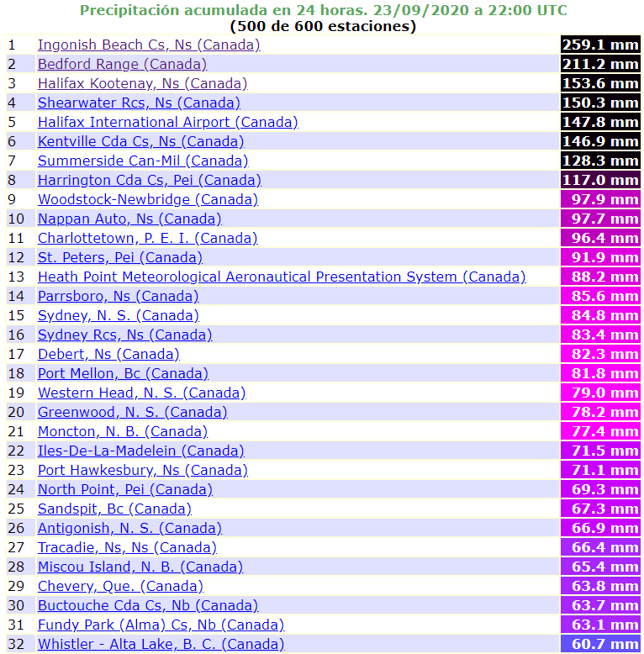This screenshot has width=644, height=654.
Task: Click the 83.4 mm value cell
Action: coord(600,335)
